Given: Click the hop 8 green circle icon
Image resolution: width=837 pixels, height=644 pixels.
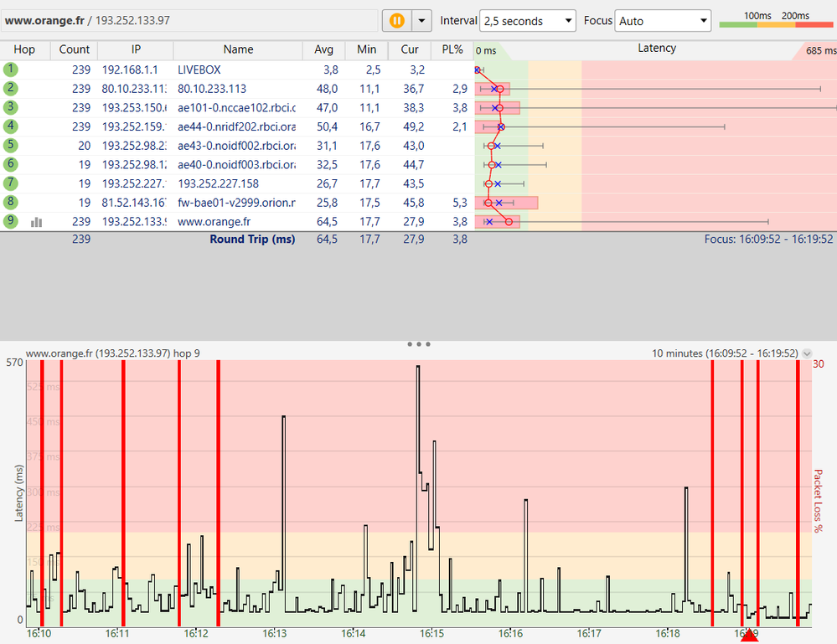Looking at the screenshot, I should coord(10,202).
